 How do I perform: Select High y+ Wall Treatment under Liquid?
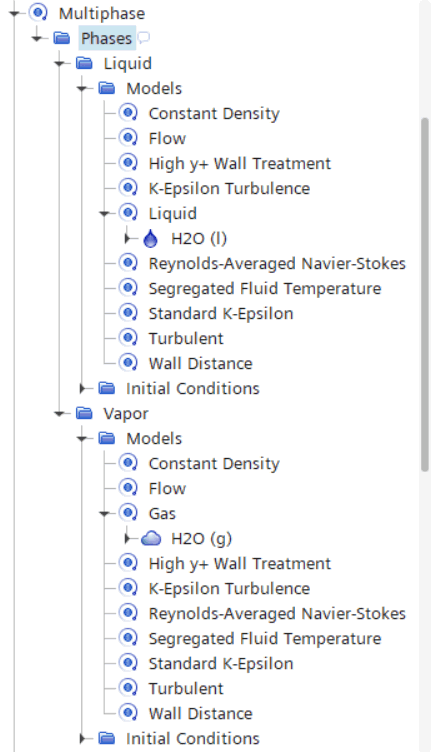(240, 164)
